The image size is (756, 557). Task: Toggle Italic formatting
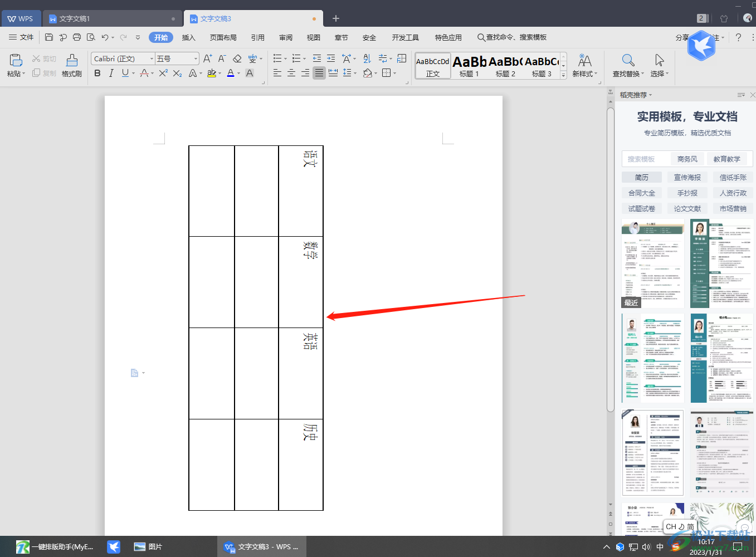pos(111,73)
